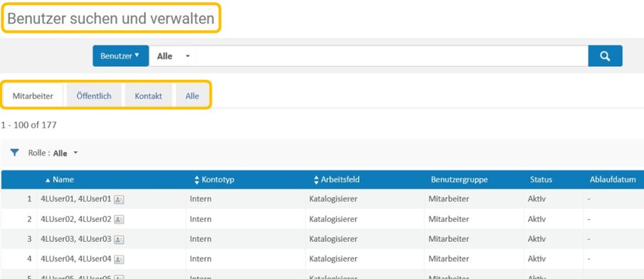
Task: Click the magnifying glass search button
Action: 605,56
